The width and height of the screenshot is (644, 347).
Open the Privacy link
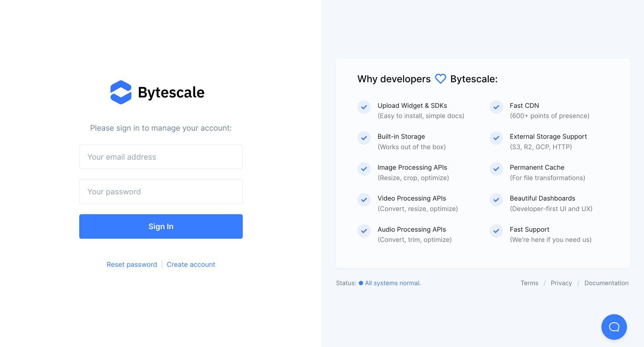(x=561, y=283)
